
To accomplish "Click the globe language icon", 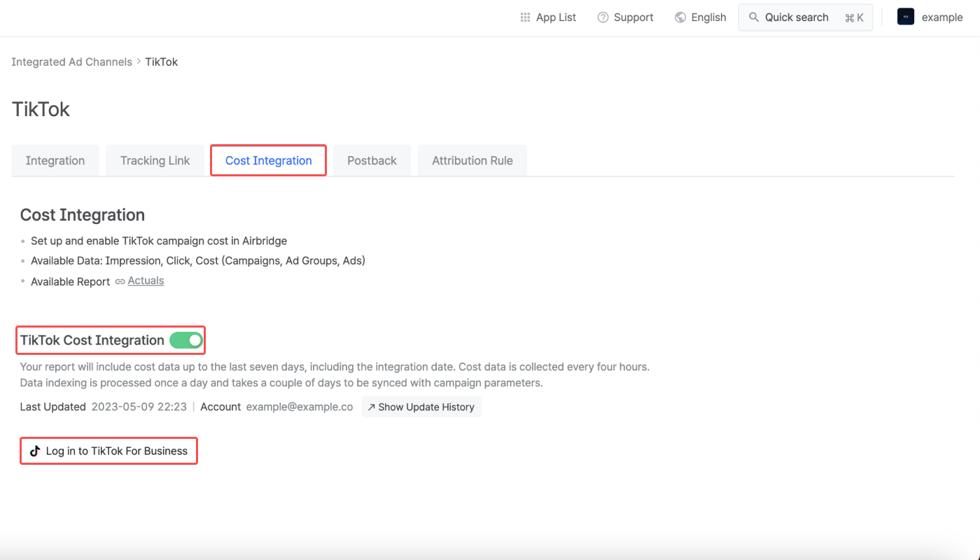I will point(680,17).
